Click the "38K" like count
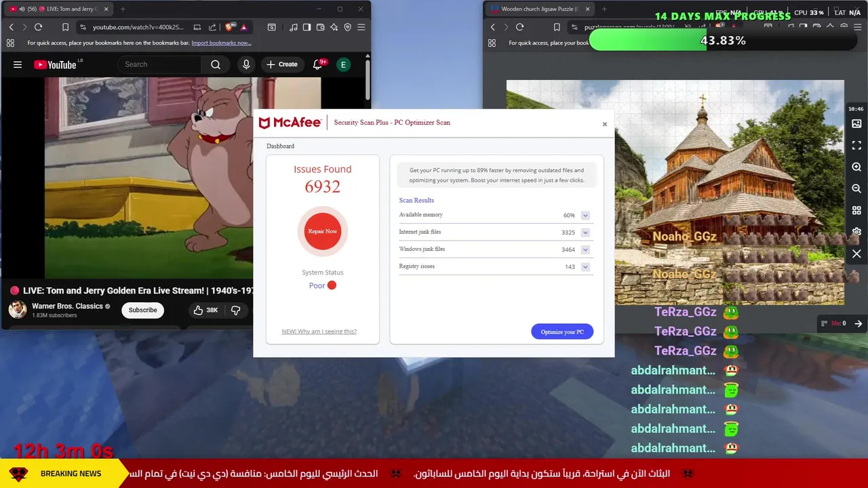 click(x=212, y=310)
